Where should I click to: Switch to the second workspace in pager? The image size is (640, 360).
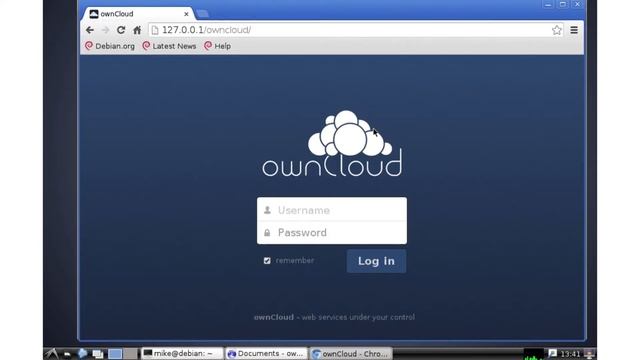tap(130, 354)
